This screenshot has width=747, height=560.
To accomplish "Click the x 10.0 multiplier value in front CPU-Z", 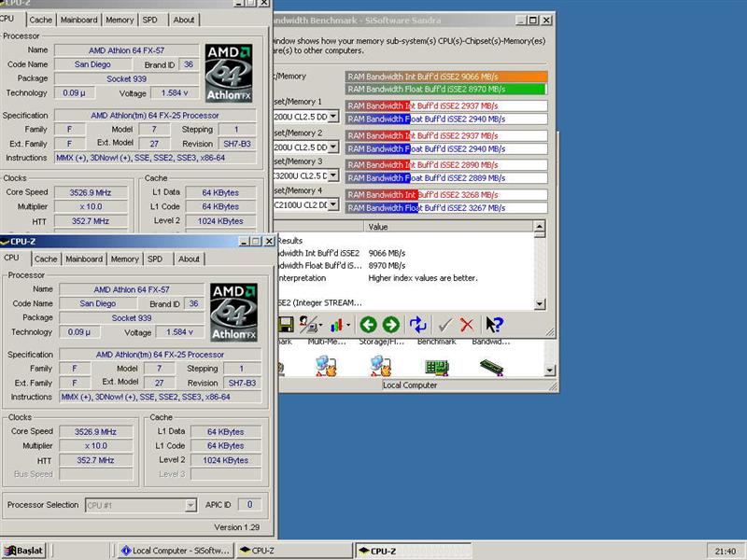I will (x=95, y=446).
